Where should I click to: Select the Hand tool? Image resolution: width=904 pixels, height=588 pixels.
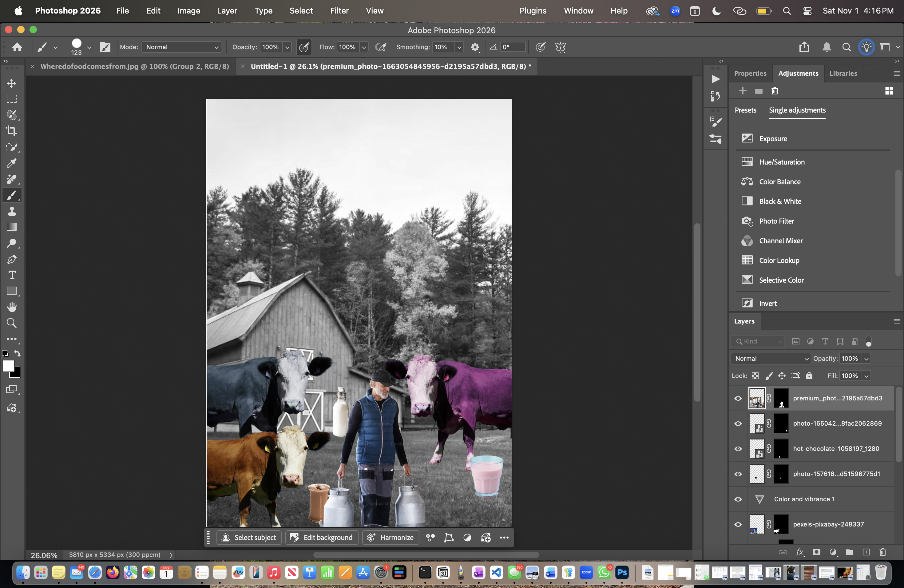[x=11, y=307]
